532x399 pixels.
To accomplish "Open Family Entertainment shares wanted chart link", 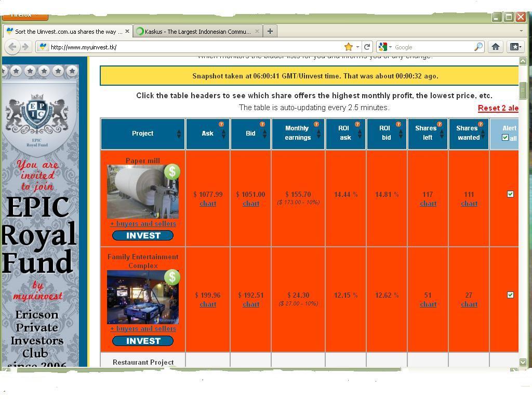I will click(x=469, y=304).
